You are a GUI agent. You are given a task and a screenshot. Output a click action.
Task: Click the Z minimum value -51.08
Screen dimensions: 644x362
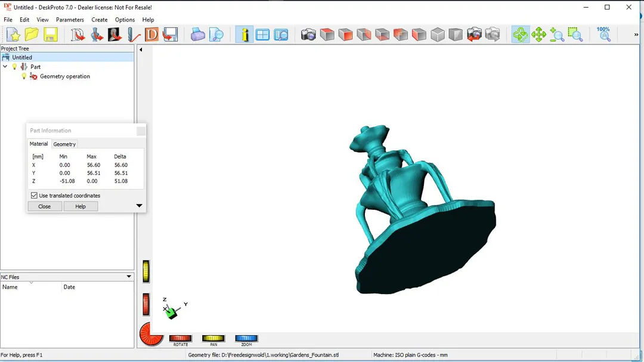pos(67,181)
